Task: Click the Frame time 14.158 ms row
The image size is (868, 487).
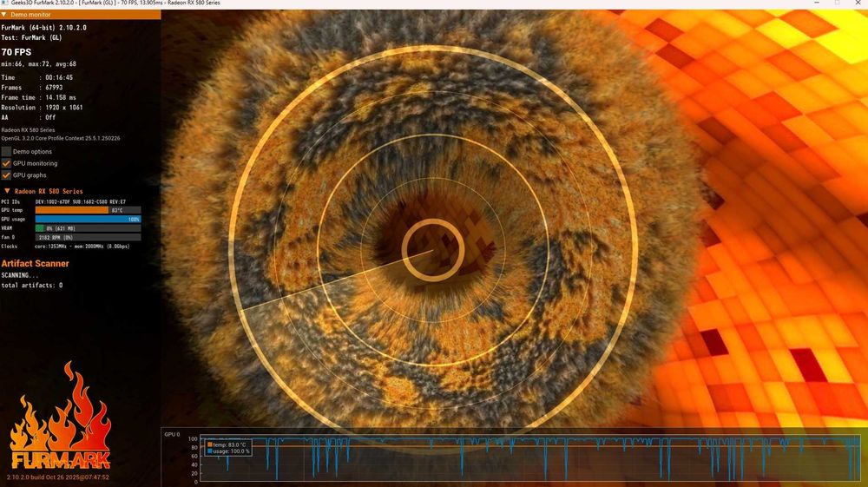Action: point(38,97)
